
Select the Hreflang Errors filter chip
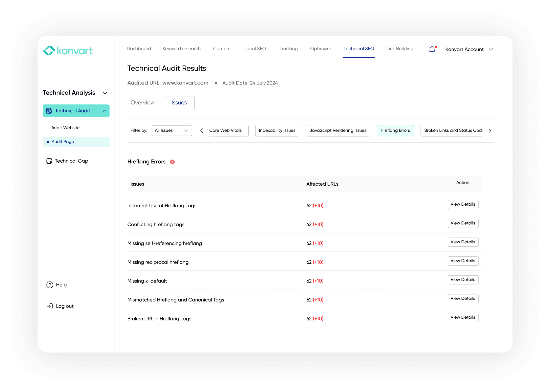(395, 130)
